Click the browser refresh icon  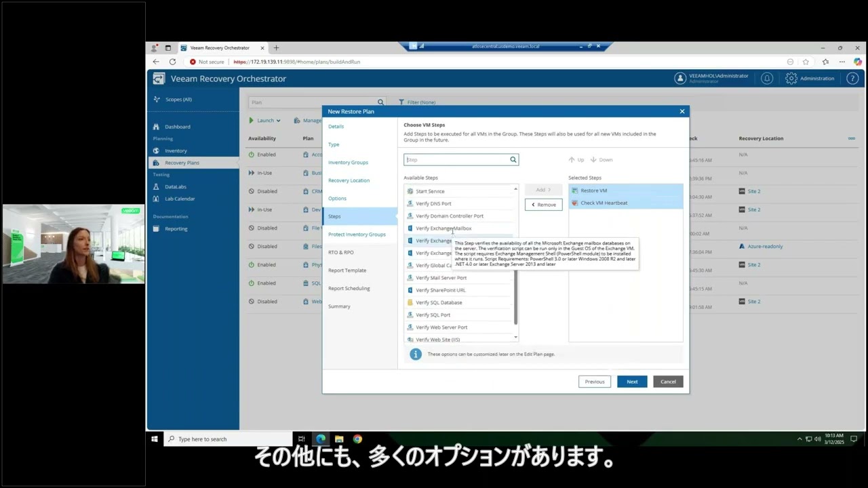[172, 62]
